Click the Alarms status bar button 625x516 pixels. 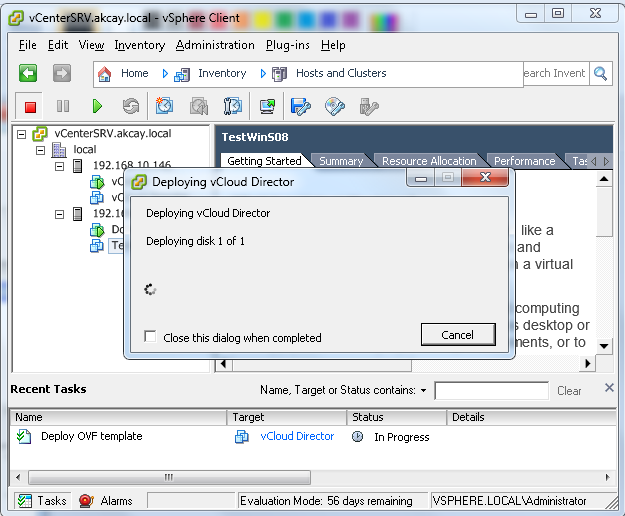[x=106, y=501]
